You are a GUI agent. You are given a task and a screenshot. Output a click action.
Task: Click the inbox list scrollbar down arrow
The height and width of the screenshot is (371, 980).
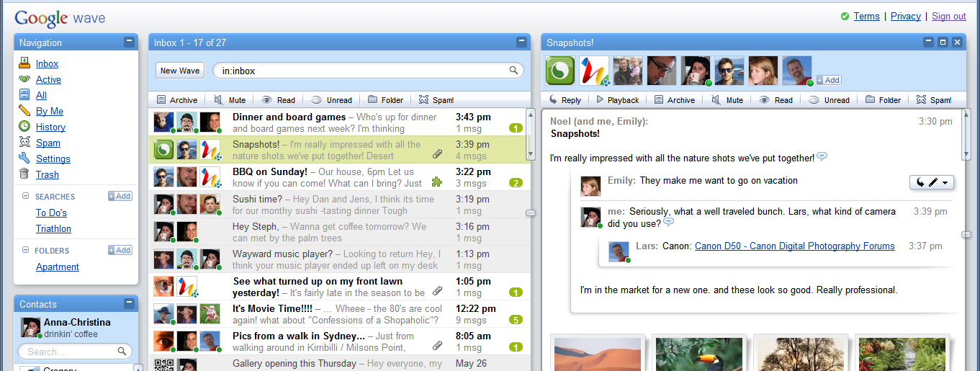531,155
